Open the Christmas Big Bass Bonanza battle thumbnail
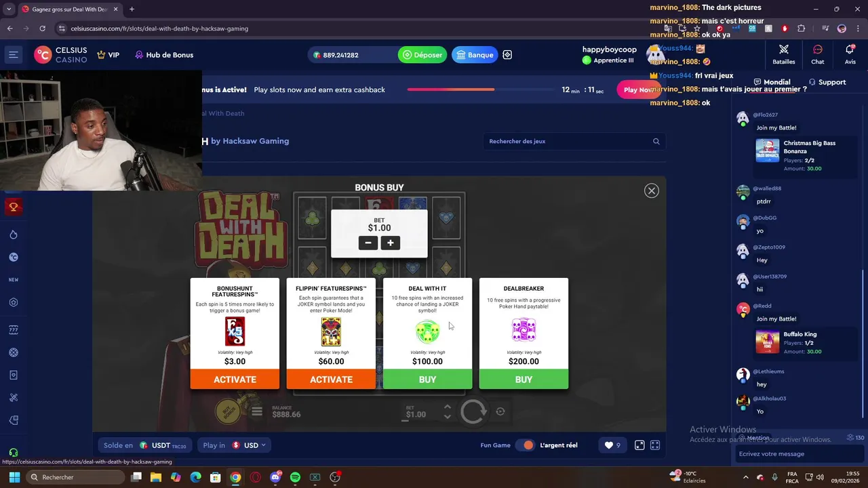This screenshot has width=868, height=488. point(768,150)
